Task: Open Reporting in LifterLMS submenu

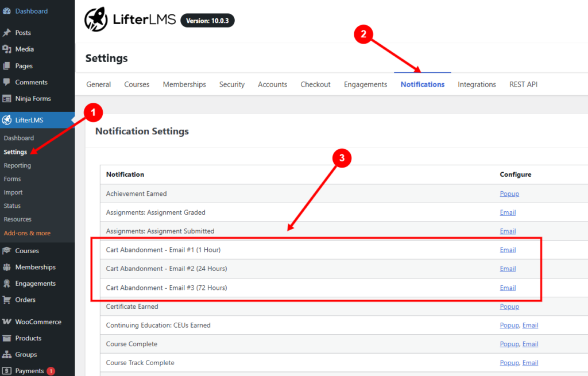Action: (17, 165)
